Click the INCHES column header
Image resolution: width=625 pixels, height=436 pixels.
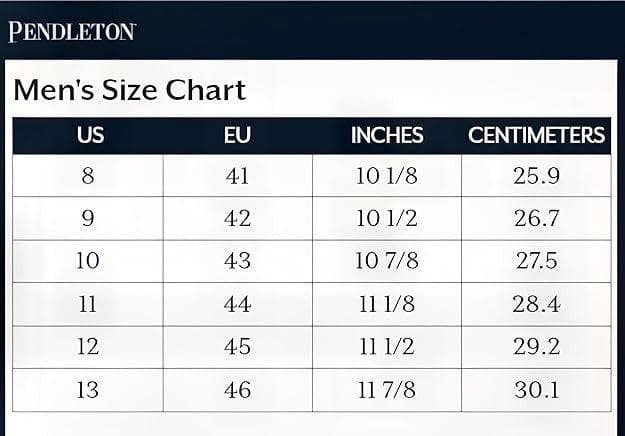pos(387,136)
